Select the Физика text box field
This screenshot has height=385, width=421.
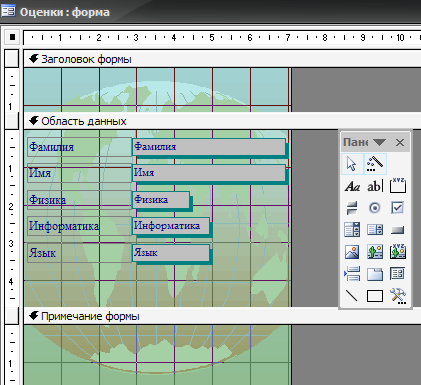click(161, 200)
